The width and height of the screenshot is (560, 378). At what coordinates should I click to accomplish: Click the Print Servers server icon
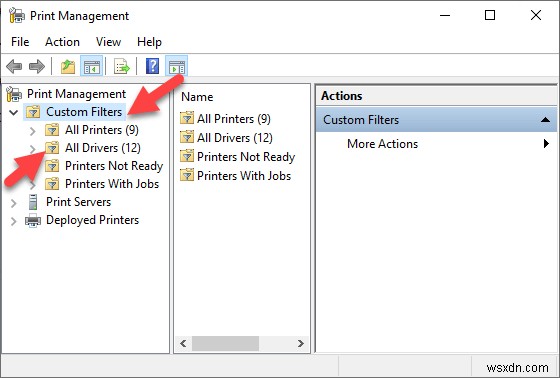pyautogui.click(x=33, y=202)
